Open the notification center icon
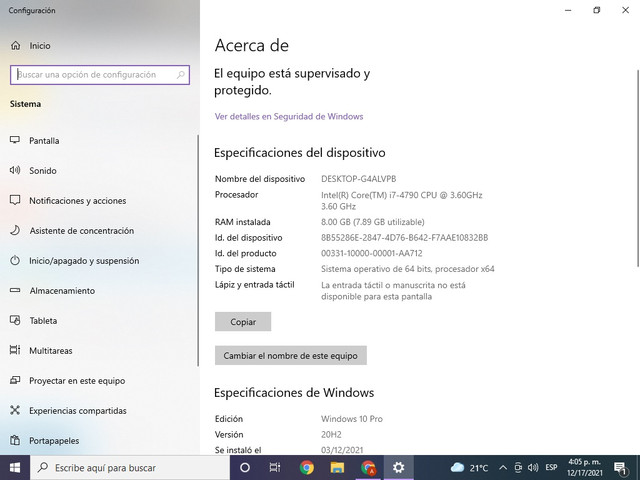Image resolution: width=640 pixels, height=480 pixels. 620,468
